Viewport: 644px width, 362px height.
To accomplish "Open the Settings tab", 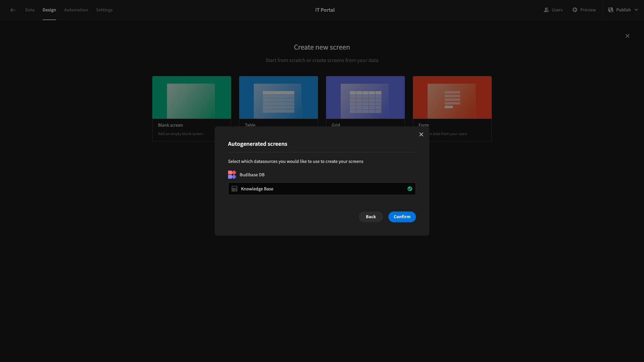I will pos(104,10).
